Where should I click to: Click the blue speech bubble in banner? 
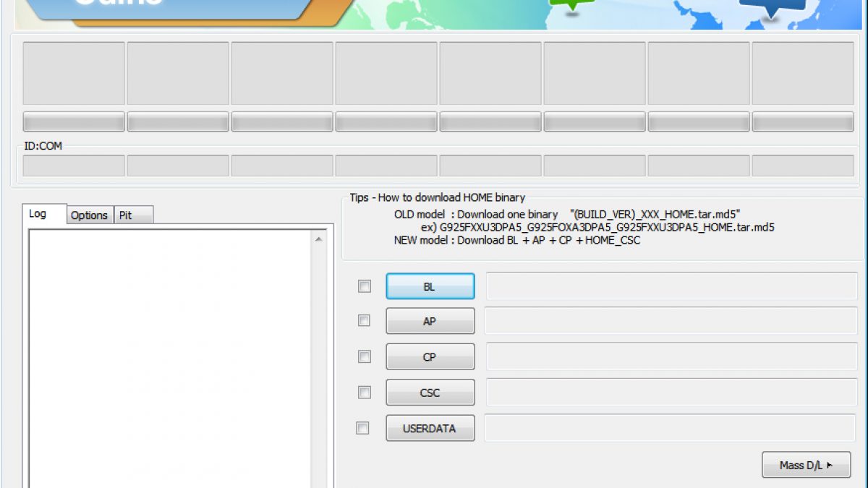click(772, 7)
